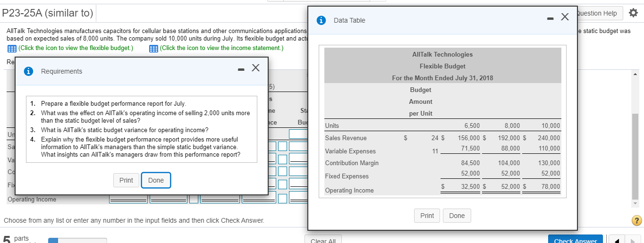The height and width of the screenshot is (243, 644).
Task: Click the scrollbar up arrow
Action: [635, 74]
